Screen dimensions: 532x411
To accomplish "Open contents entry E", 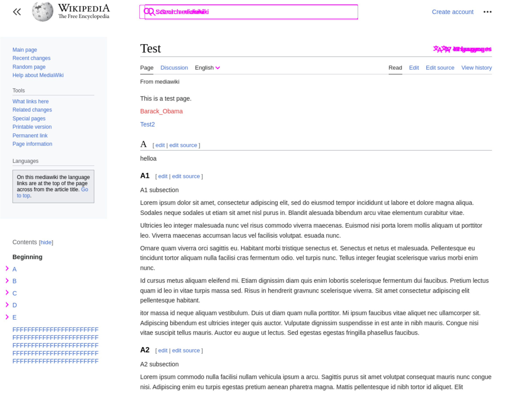I will coord(14,317).
